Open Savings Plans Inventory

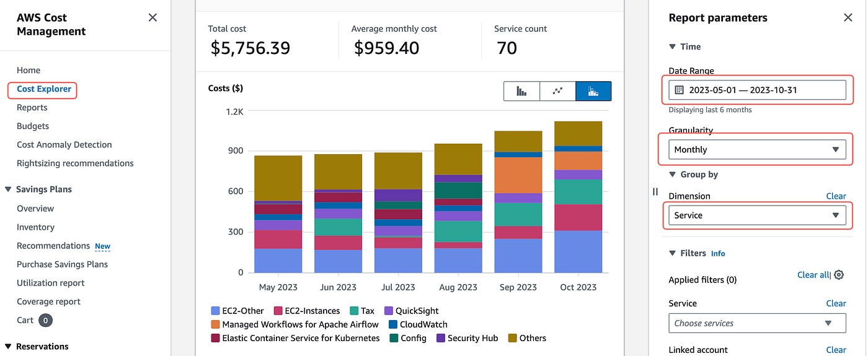click(x=35, y=227)
